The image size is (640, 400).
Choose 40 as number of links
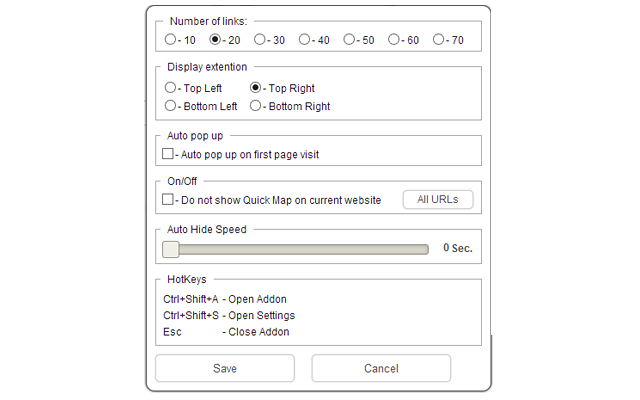(x=304, y=39)
